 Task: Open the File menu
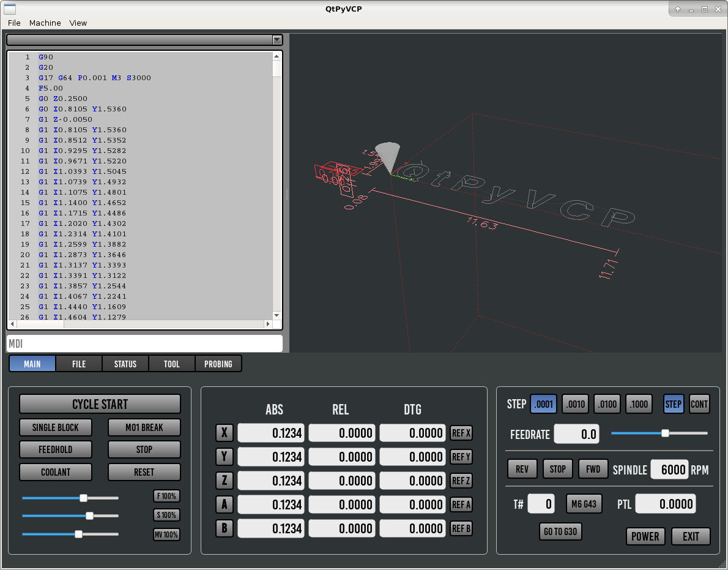click(14, 23)
